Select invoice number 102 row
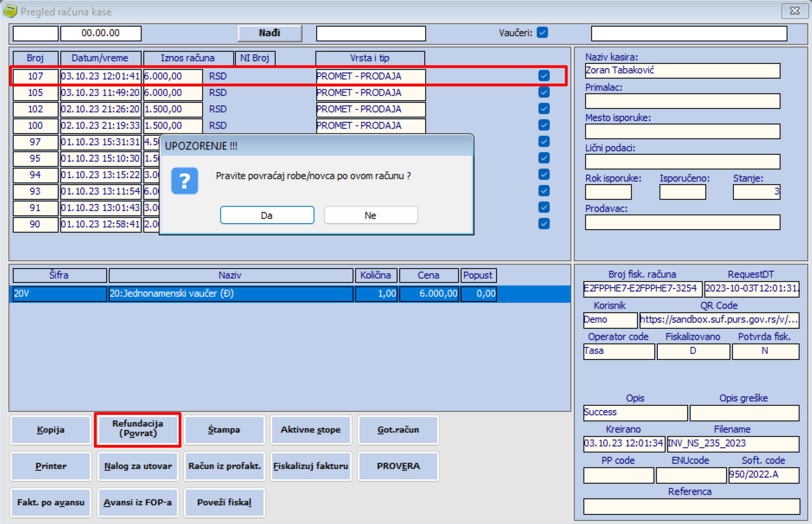 tap(35, 109)
